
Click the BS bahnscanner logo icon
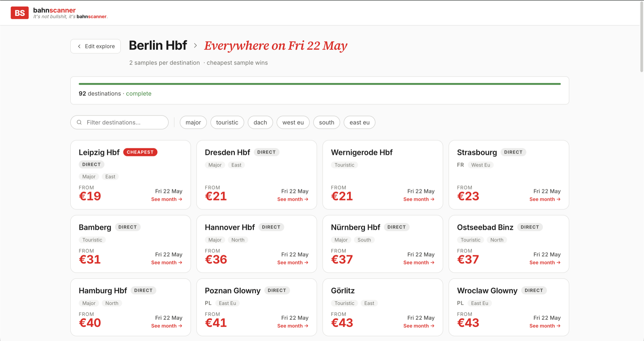point(20,13)
